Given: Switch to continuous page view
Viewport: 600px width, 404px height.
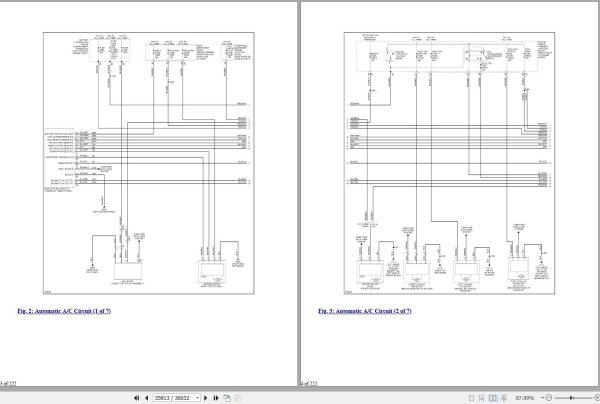Looking at the screenshot, I should pyautogui.click(x=482, y=398).
